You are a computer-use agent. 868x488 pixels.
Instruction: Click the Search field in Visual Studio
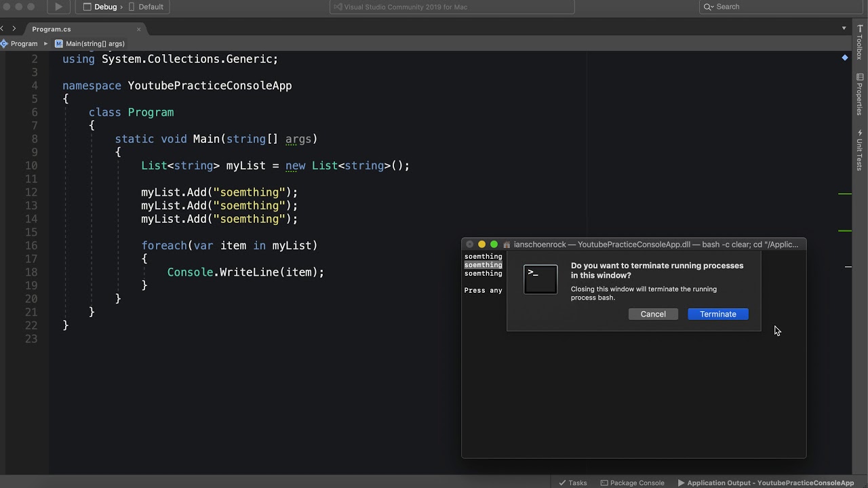point(781,7)
